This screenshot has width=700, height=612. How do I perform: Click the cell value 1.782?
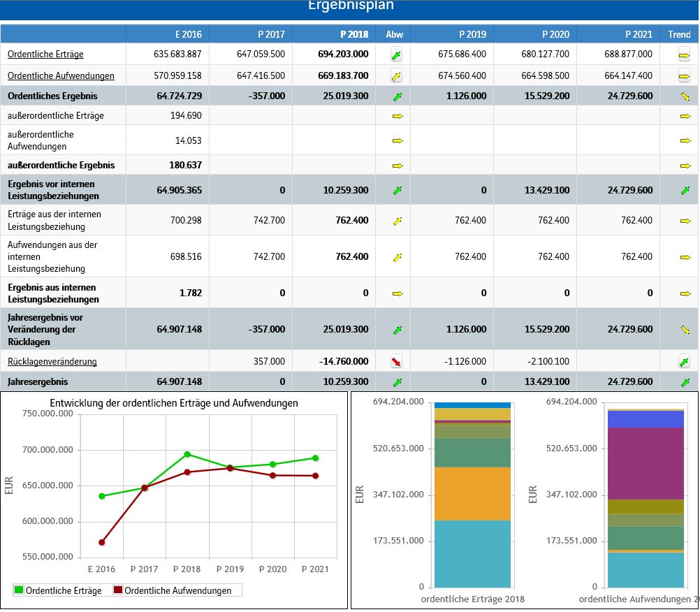(x=191, y=293)
